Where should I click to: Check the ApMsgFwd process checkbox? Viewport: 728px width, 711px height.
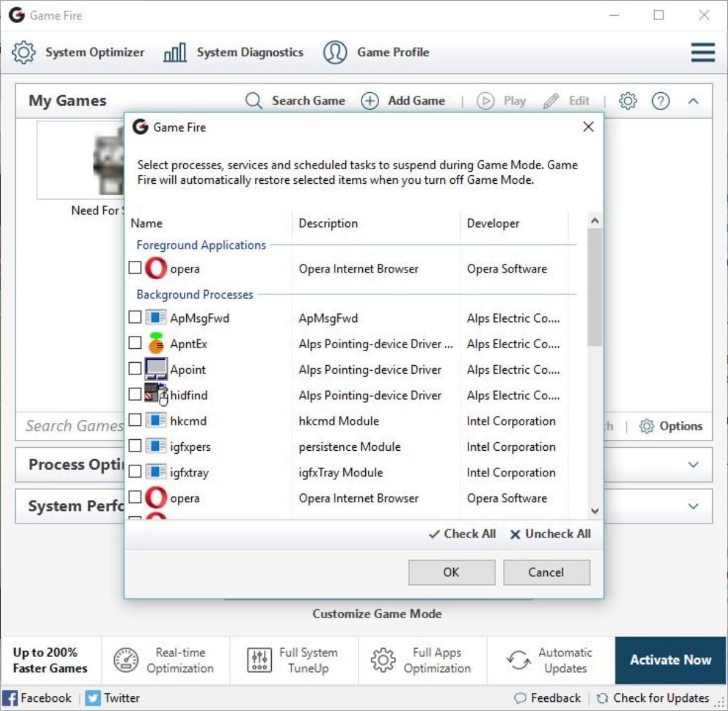click(x=135, y=317)
